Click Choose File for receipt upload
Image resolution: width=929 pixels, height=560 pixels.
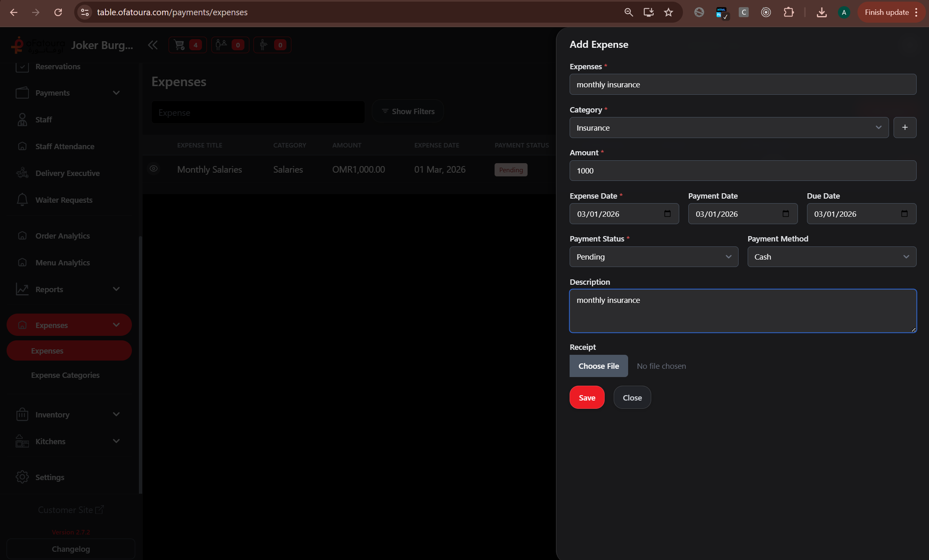tap(598, 366)
